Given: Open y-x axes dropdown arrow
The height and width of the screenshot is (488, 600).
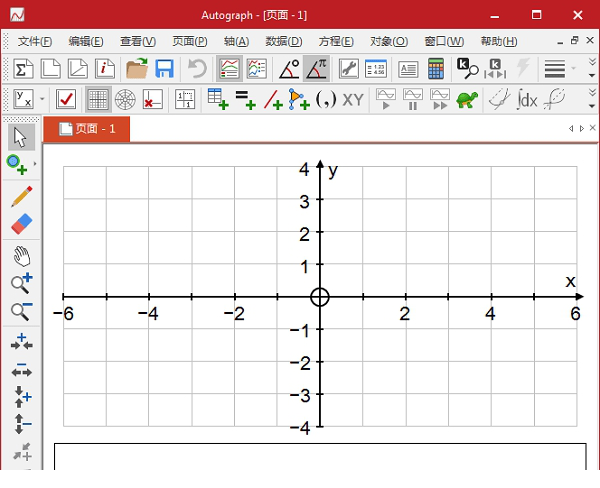Looking at the screenshot, I should [x=42, y=99].
